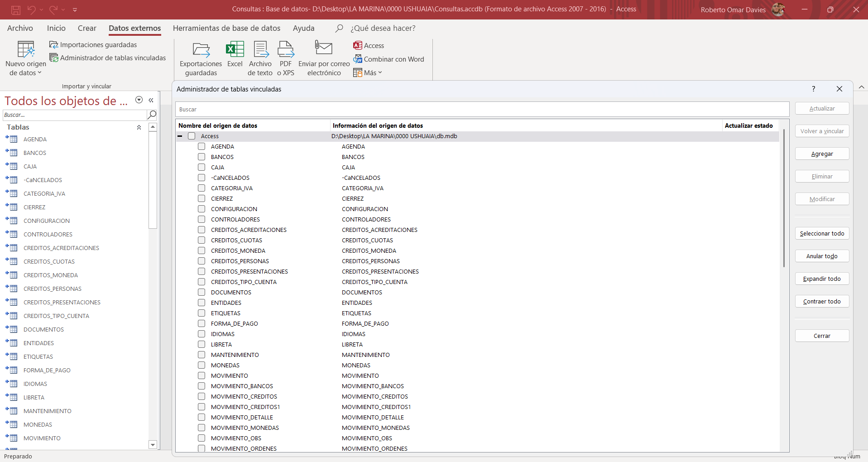Click the AGENDA linked table icon in the navigation pane

pos(11,139)
